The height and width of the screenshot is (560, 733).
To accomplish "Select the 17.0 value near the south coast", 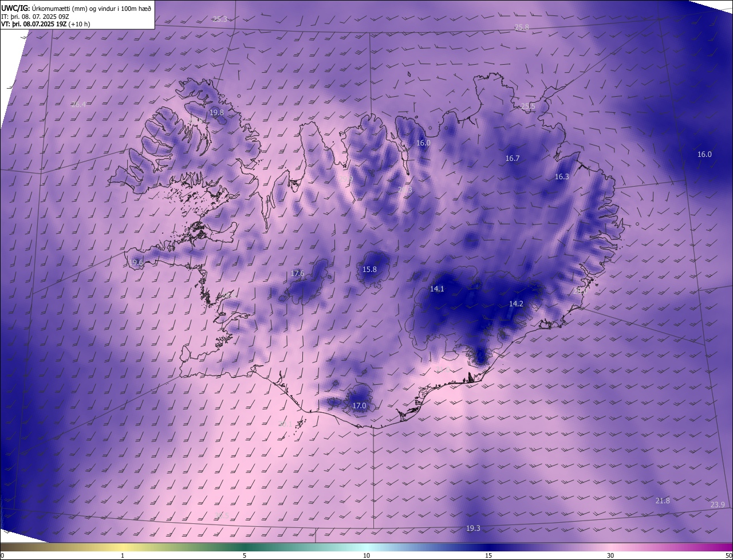I will [359, 406].
